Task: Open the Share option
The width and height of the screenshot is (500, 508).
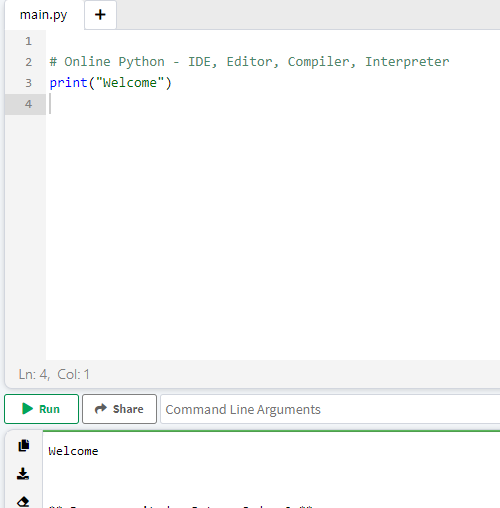Action: click(119, 409)
